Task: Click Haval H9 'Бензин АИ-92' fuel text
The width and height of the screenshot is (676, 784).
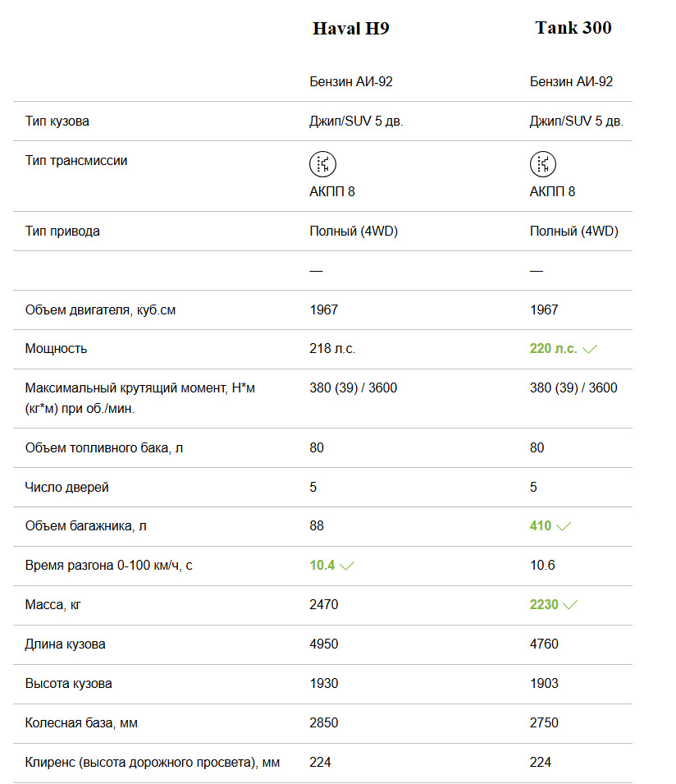Action: [351, 82]
